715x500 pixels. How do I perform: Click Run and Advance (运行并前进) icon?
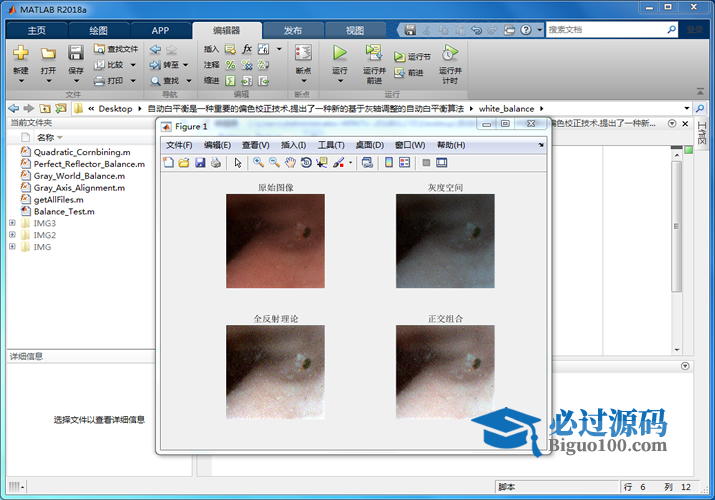point(374,53)
